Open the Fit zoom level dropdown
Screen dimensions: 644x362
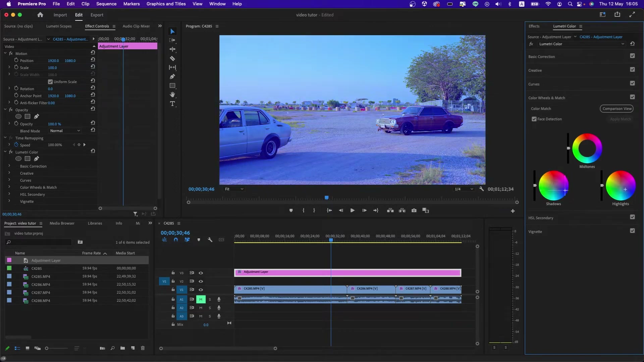click(234, 189)
